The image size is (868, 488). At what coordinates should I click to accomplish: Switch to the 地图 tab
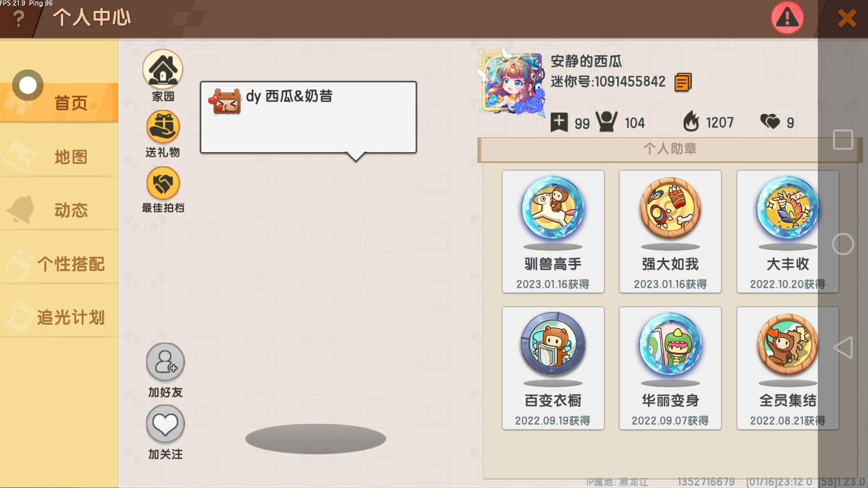59,157
